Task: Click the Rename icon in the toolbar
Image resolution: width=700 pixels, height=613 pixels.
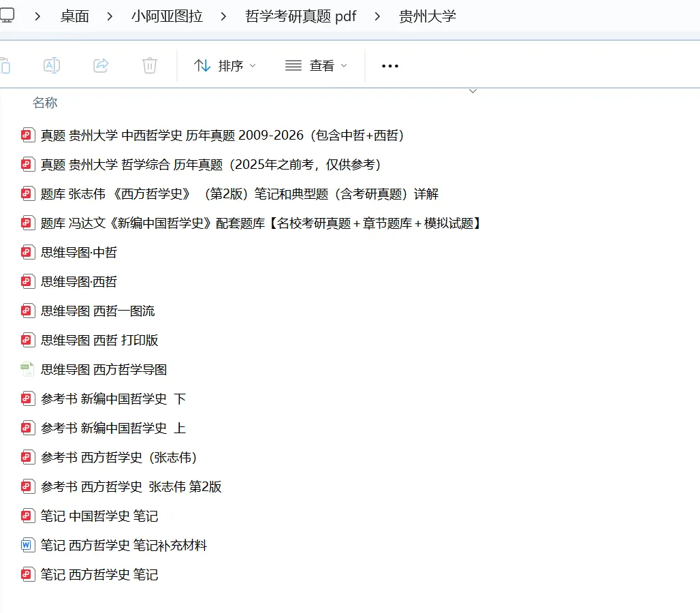Action: [52, 65]
